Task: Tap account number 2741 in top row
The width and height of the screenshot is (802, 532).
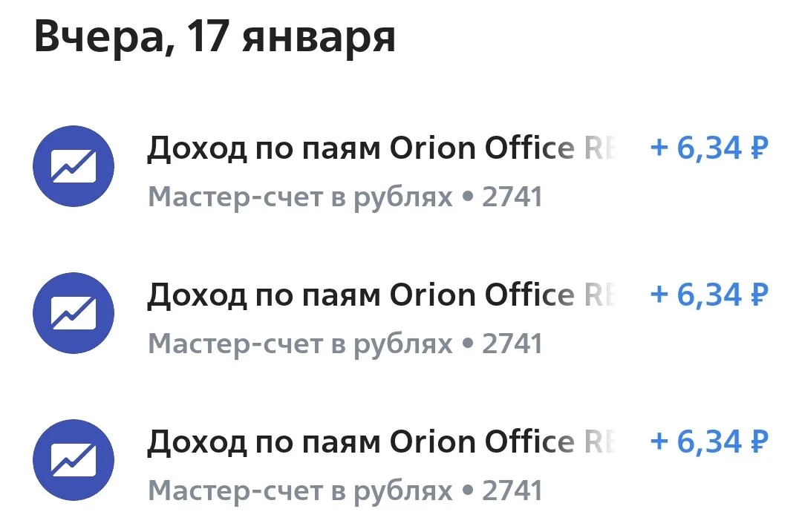Action: pyautogui.click(x=512, y=197)
